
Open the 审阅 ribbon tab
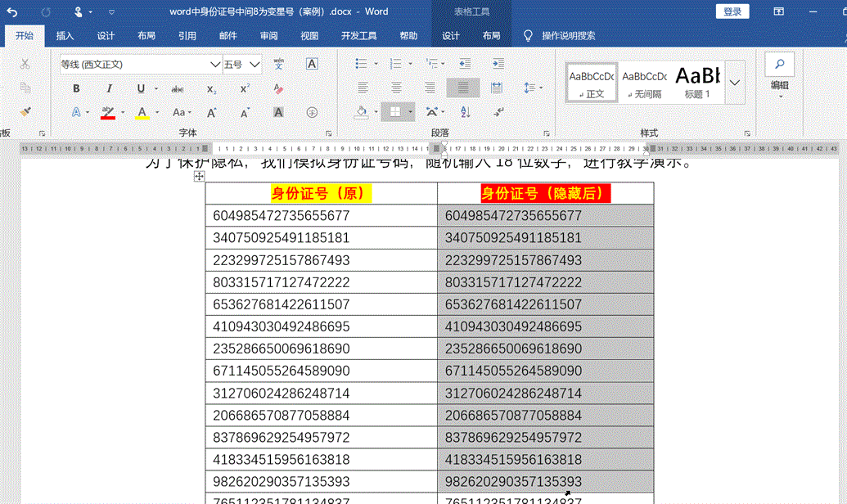coord(268,36)
